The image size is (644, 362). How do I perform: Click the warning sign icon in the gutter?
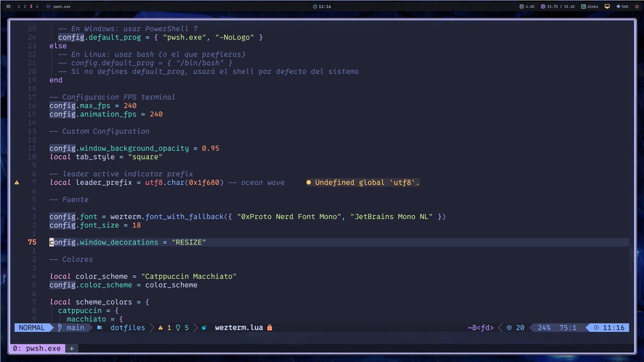17,182
